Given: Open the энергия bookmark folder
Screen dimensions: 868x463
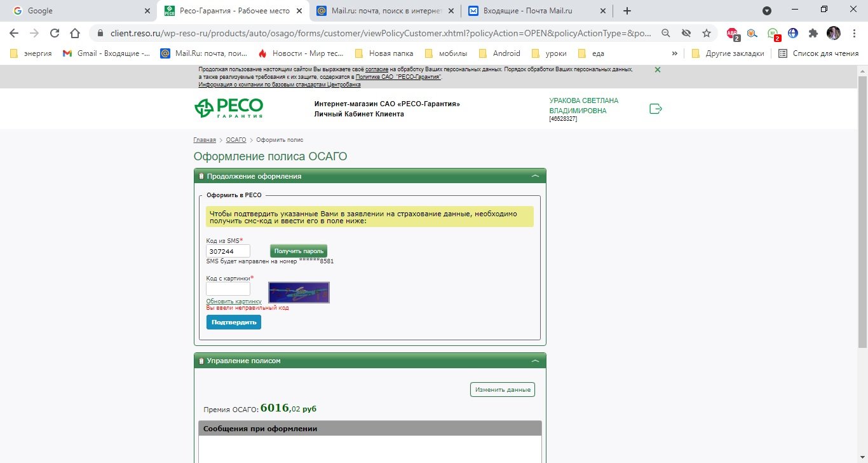Looking at the screenshot, I should 31,53.
